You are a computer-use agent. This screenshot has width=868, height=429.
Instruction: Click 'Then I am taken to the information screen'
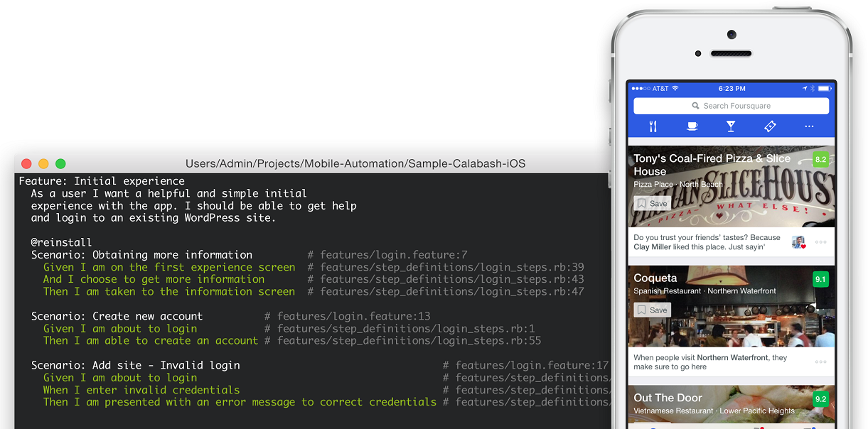coord(169,291)
